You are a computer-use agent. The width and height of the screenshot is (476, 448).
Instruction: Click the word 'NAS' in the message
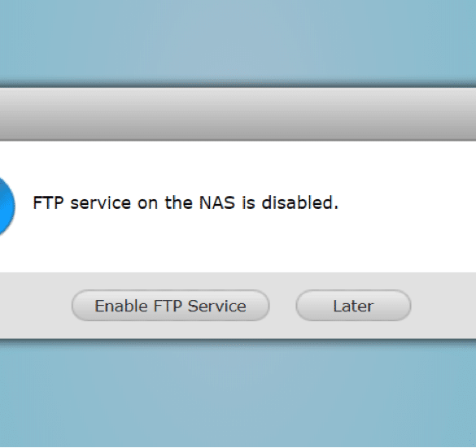pos(217,202)
